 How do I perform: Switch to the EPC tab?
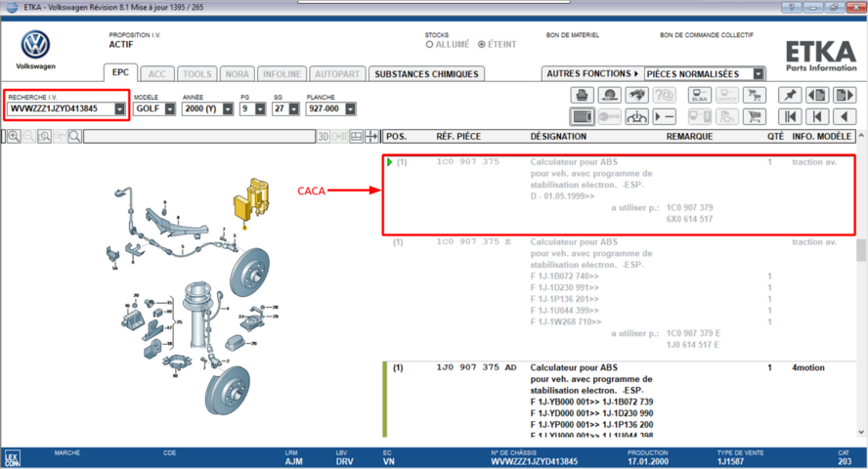120,72
